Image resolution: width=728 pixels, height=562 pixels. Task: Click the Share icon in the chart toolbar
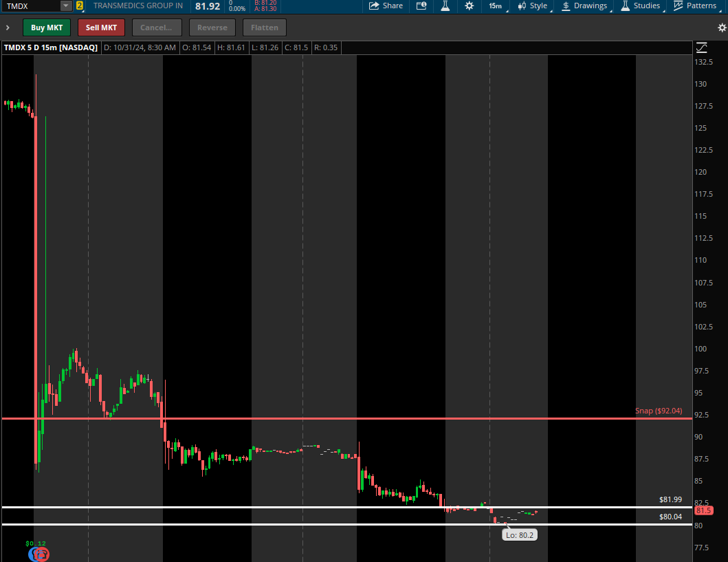click(x=386, y=6)
